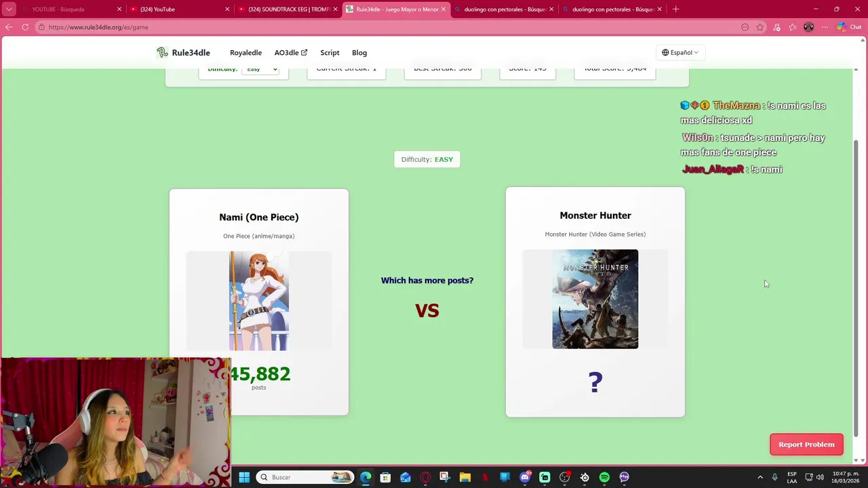Click the 45,882 posts count

click(x=260, y=374)
